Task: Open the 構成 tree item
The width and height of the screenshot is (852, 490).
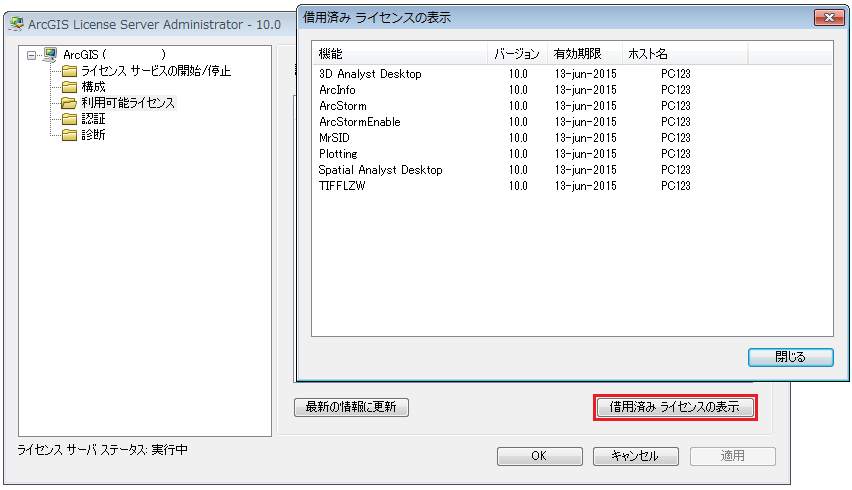Action: (93, 87)
